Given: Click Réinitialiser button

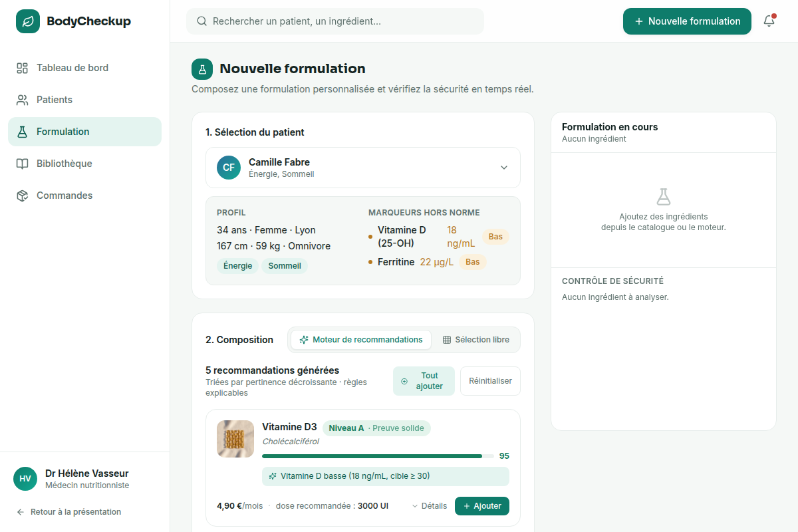Looking at the screenshot, I should (490, 381).
